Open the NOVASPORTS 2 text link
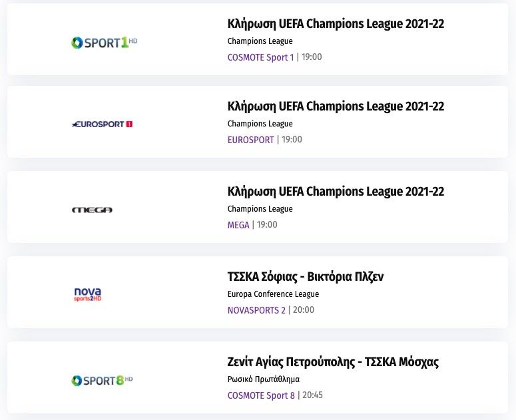Image resolution: width=516 pixels, height=420 pixels. click(x=256, y=310)
